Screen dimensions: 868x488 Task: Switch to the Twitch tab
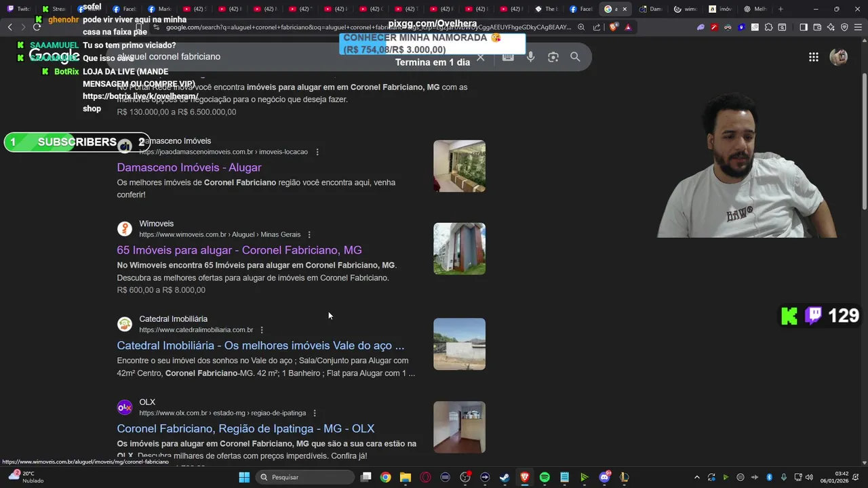click(19, 9)
